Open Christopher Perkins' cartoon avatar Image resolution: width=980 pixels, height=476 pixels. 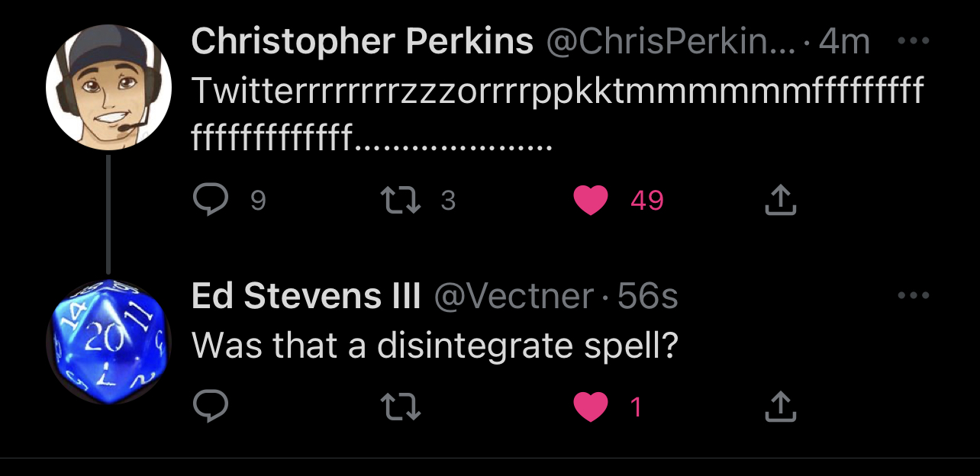(x=108, y=87)
